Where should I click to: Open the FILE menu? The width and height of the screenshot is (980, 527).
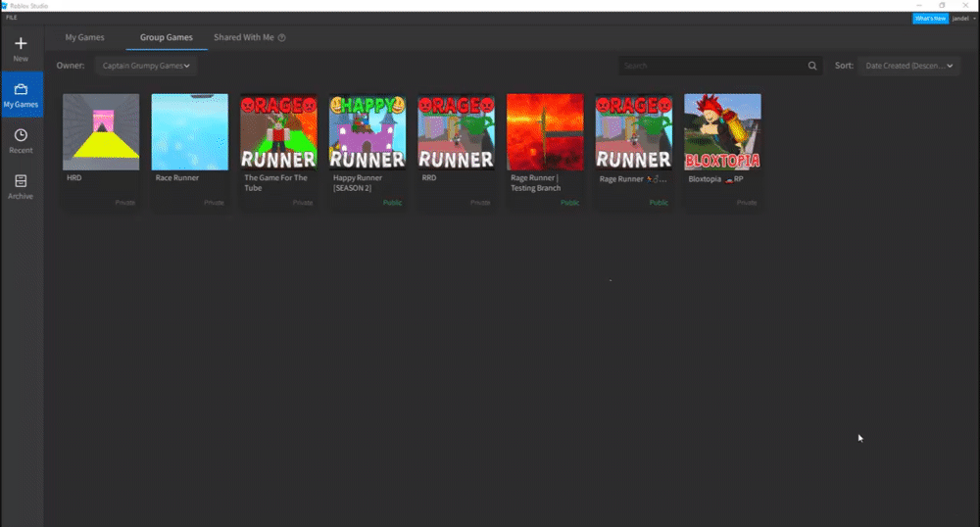(11, 18)
